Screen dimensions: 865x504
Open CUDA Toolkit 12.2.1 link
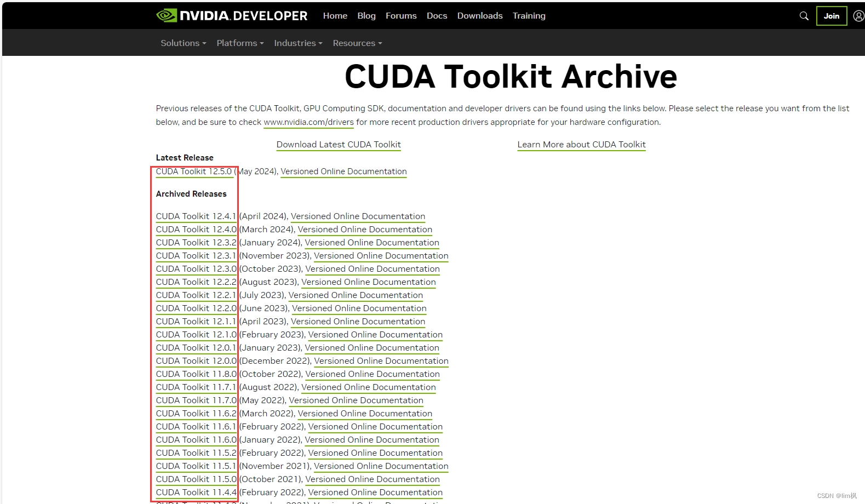tap(196, 295)
